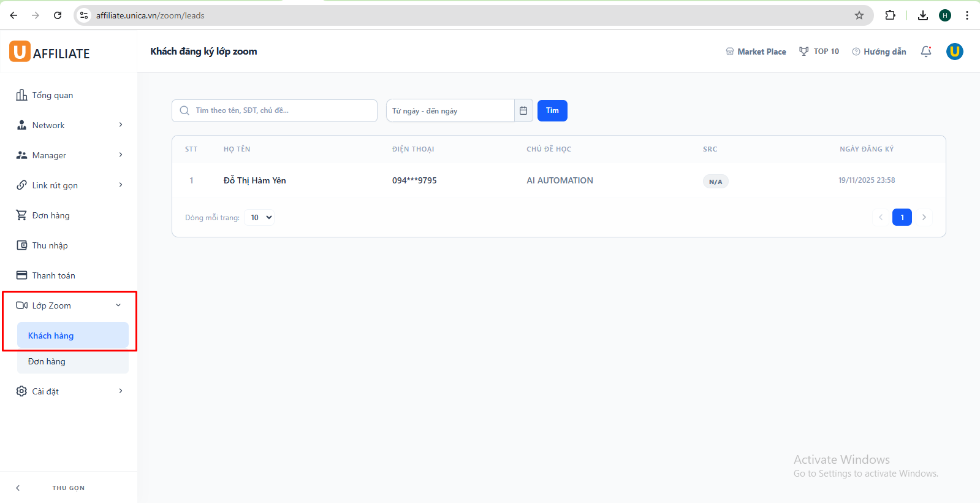Open TOP 10 trophy link
Image resolution: width=980 pixels, height=503 pixels.
pyautogui.click(x=819, y=52)
